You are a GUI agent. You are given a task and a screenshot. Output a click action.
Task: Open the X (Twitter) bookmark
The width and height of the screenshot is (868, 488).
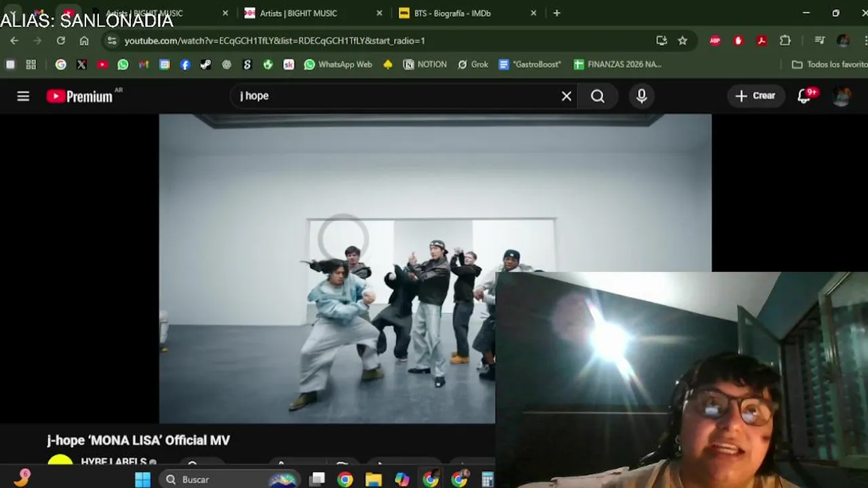pos(81,64)
